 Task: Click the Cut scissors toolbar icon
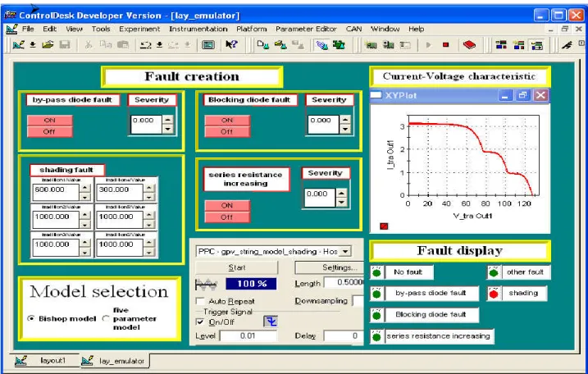[89, 45]
